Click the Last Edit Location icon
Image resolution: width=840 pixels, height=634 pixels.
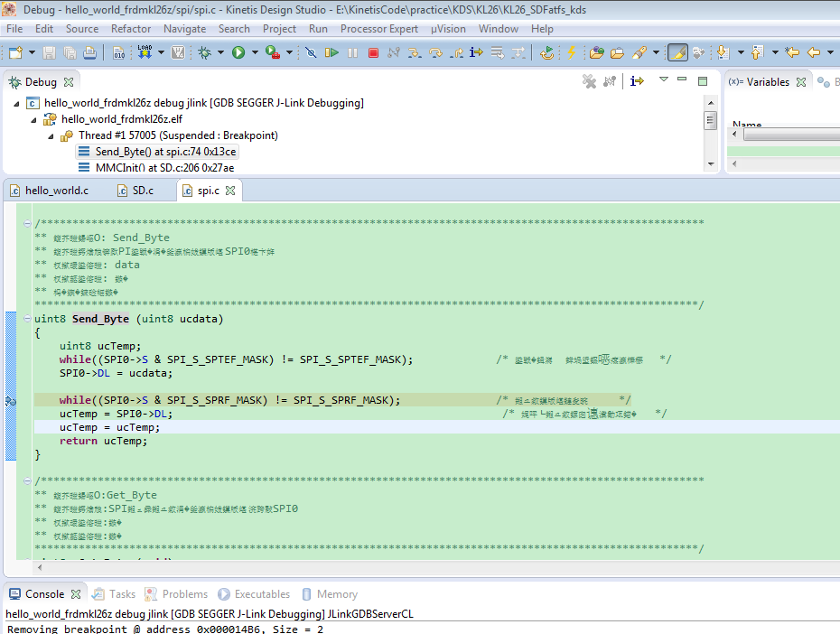pyautogui.click(x=792, y=52)
